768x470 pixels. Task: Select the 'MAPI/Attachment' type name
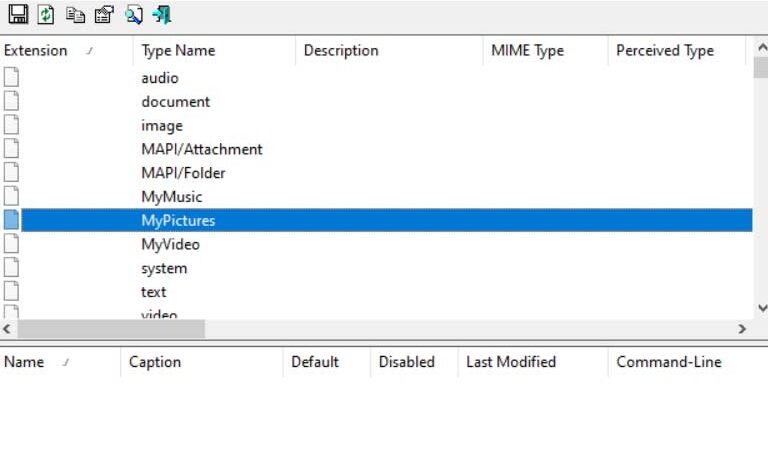click(x=202, y=149)
